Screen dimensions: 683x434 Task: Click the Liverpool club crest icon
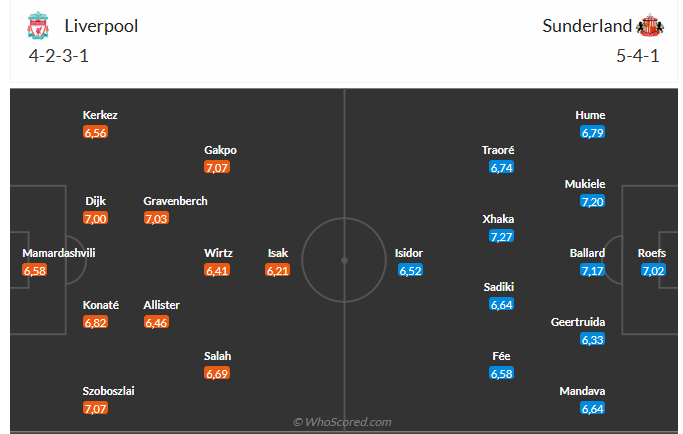(37, 26)
